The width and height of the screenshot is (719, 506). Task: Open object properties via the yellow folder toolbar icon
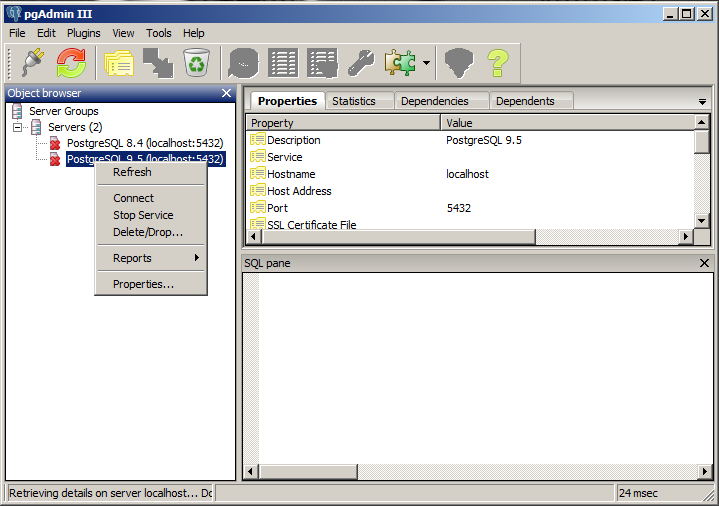(119, 63)
